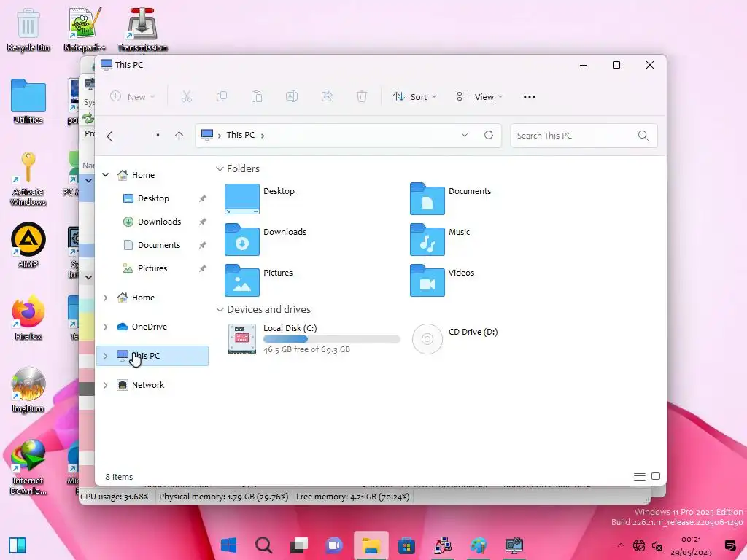Select Documents in the navigation pane
This screenshot has width=747, height=560.
[x=158, y=245]
